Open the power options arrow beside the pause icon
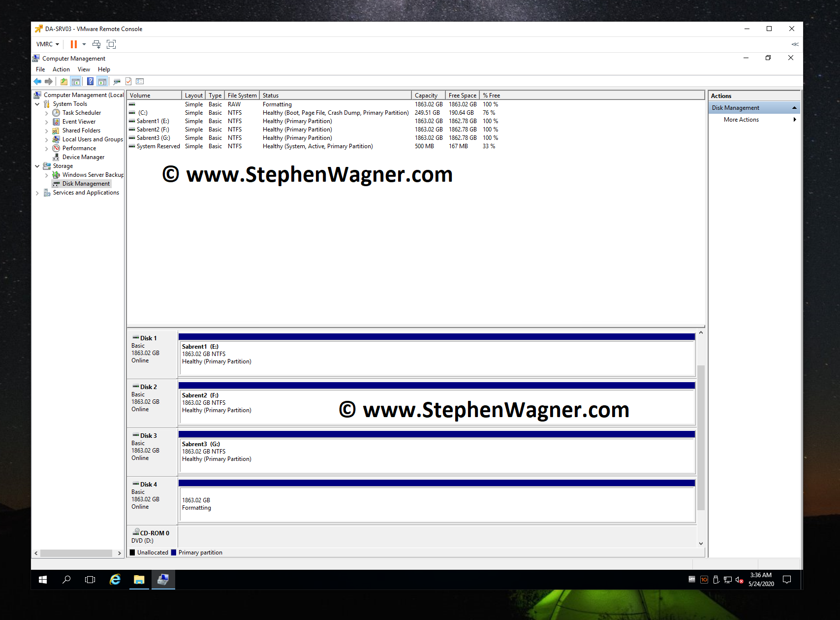The height and width of the screenshot is (620, 840). point(84,44)
